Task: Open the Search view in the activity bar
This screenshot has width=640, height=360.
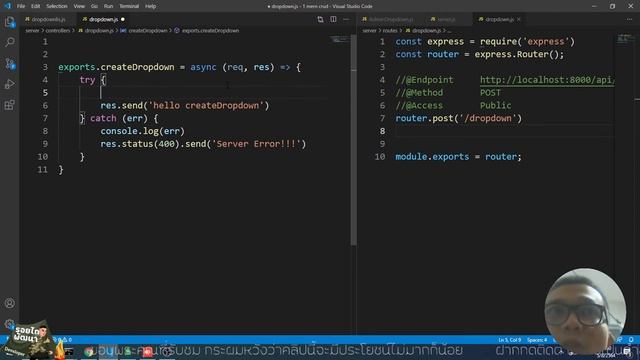Action: (x=9, y=42)
